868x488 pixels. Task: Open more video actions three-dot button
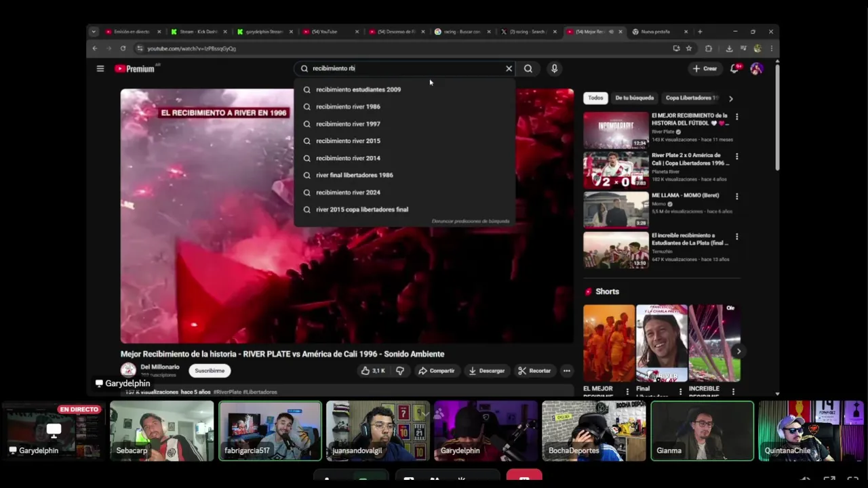coord(566,371)
